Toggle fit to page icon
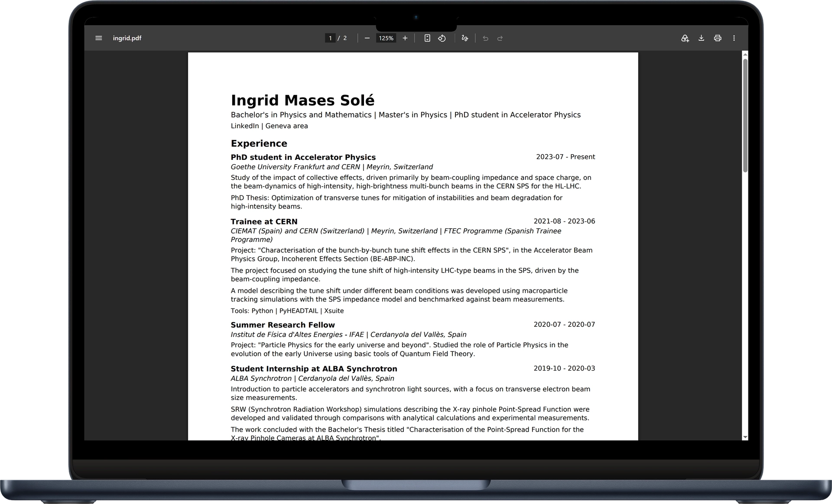832x504 pixels. click(427, 38)
